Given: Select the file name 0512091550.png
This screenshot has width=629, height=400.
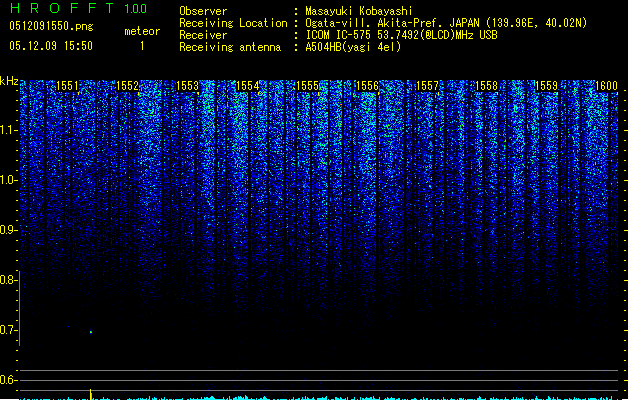Looking at the screenshot, I should point(51,27).
